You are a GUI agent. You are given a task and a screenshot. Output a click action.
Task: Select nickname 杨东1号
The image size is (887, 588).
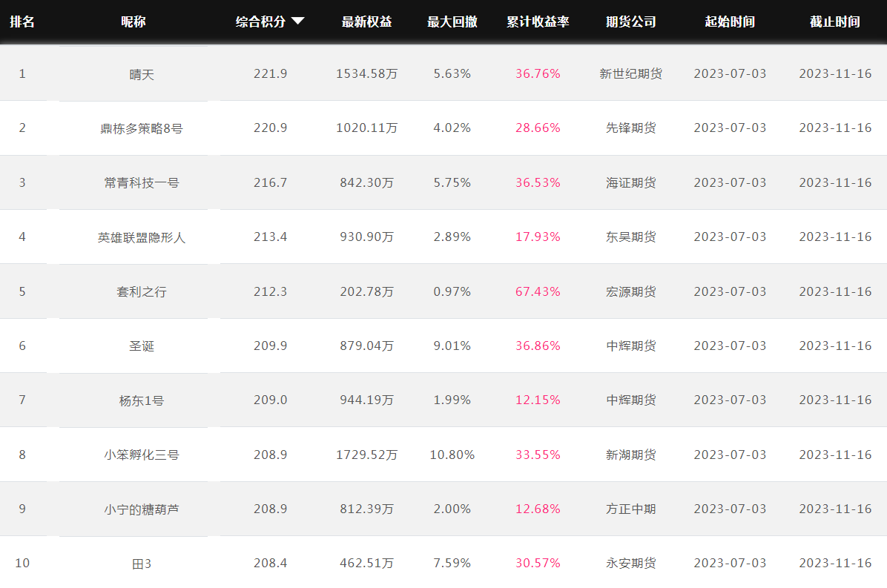pyautogui.click(x=142, y=400)
